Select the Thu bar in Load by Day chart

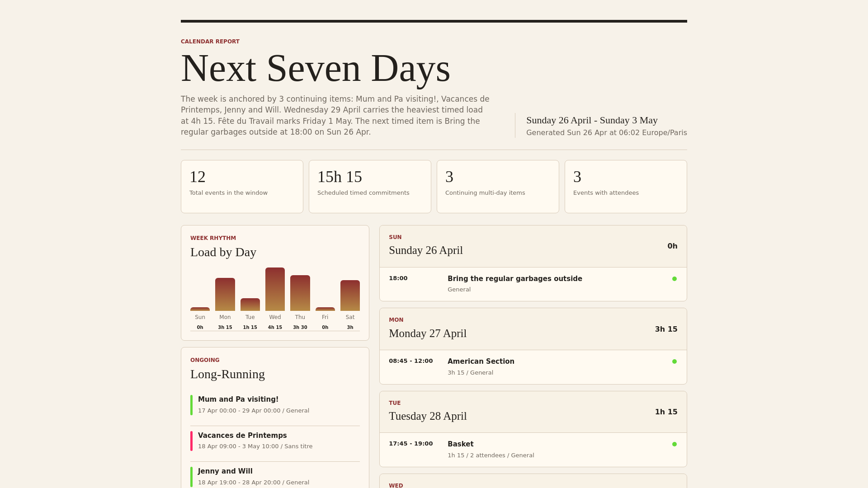point(300,293)
